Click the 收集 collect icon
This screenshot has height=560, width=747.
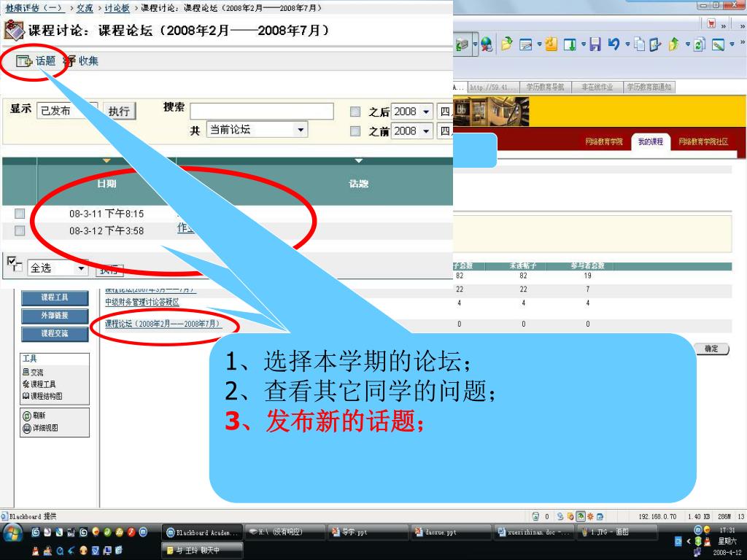coord(70,61)
